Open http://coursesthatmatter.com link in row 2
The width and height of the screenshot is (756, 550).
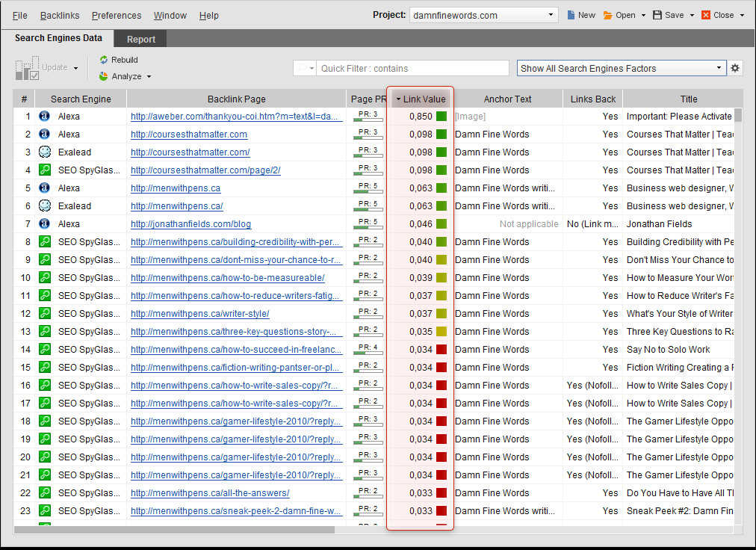188,134
